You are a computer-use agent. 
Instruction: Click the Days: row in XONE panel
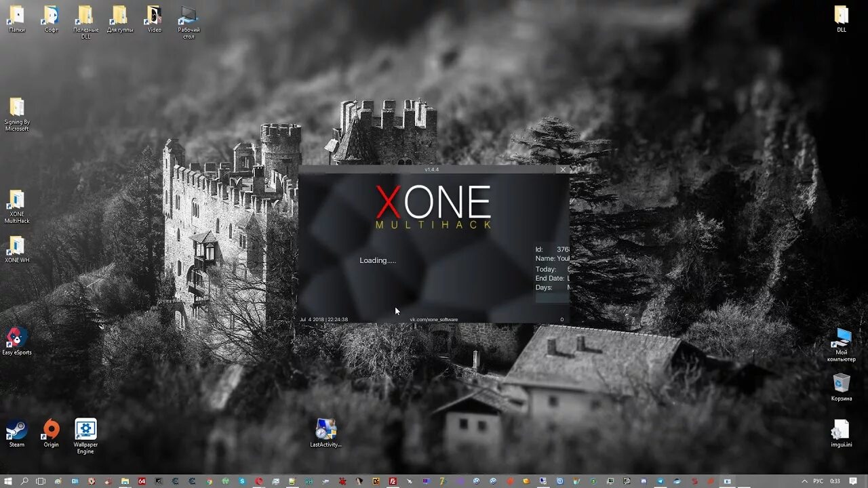click(x=553, y=287)
